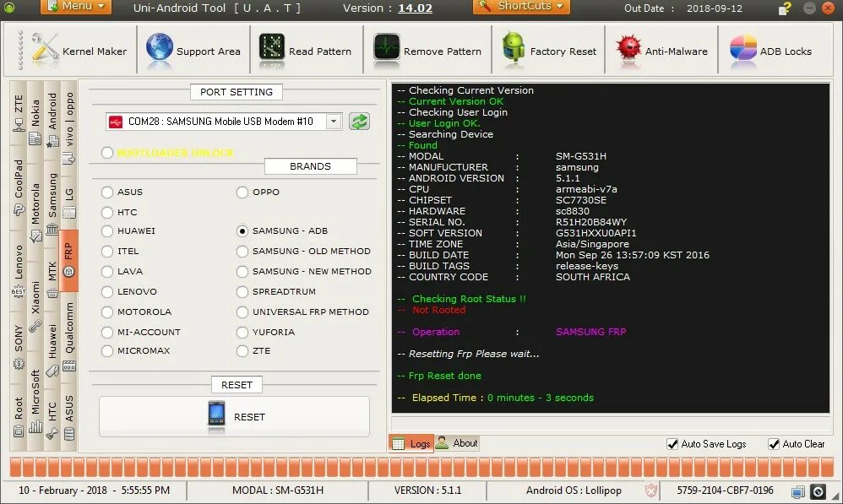Click the green app logo in title bar
This screenshot has width=843, height=504.
(9, 7)
